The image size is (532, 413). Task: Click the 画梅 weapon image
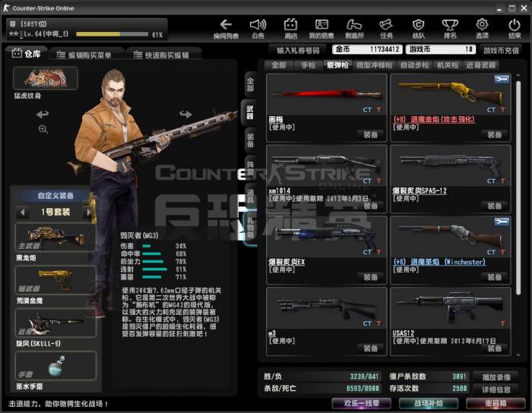click(x=326, y=94)
